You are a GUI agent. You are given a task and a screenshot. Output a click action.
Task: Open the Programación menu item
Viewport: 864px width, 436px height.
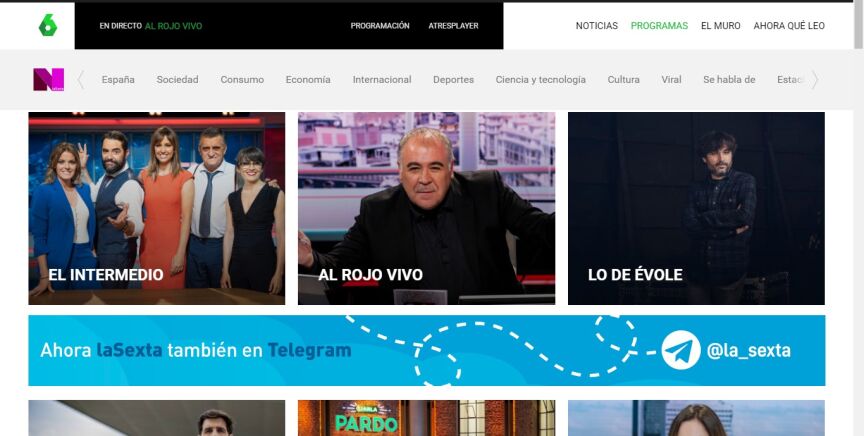[380, 26]
